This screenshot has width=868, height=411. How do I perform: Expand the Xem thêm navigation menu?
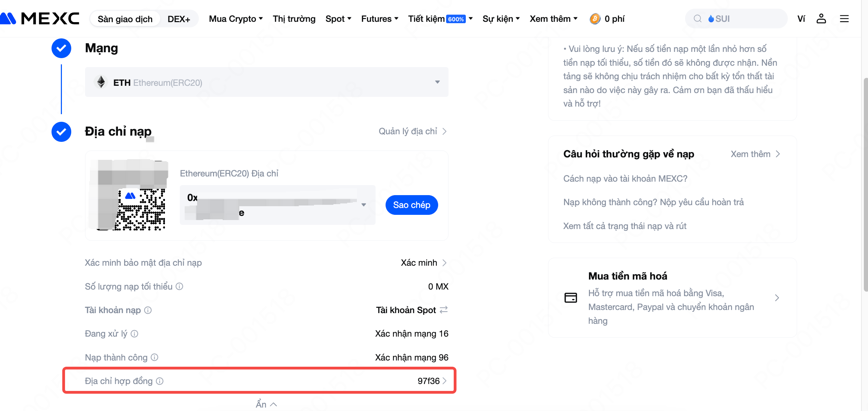(x=554, y=19)
